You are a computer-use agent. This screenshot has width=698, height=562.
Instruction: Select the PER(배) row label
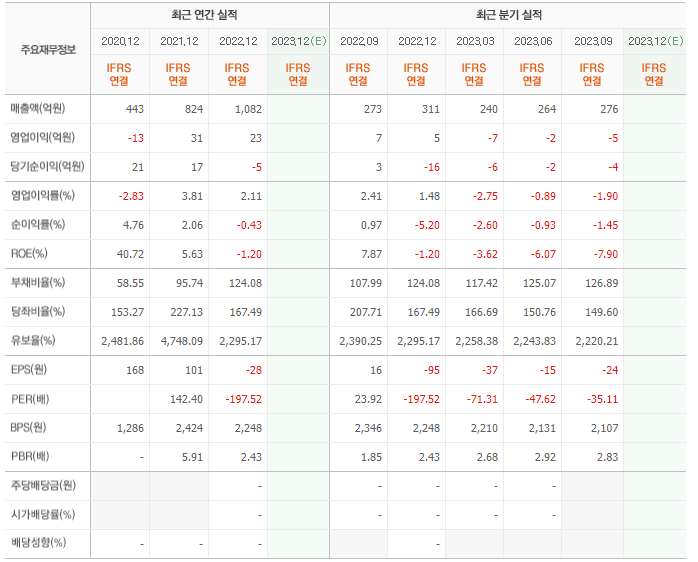point(30,399)
